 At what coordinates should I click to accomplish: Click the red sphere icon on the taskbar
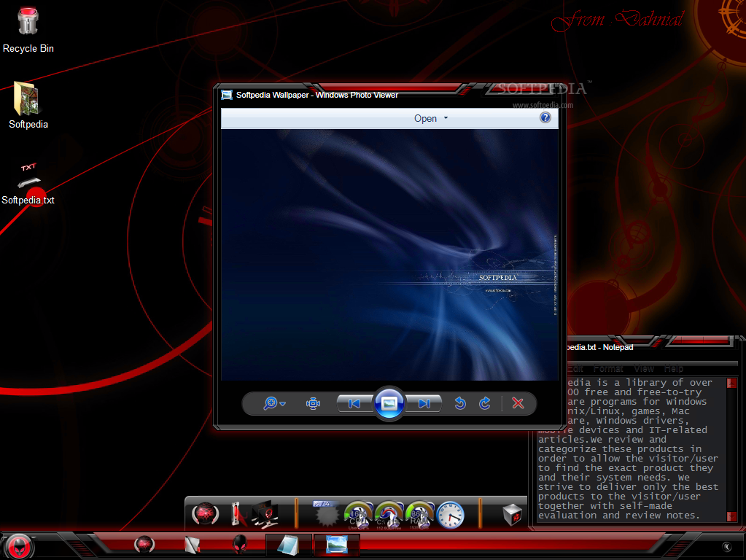click(144, 544)
